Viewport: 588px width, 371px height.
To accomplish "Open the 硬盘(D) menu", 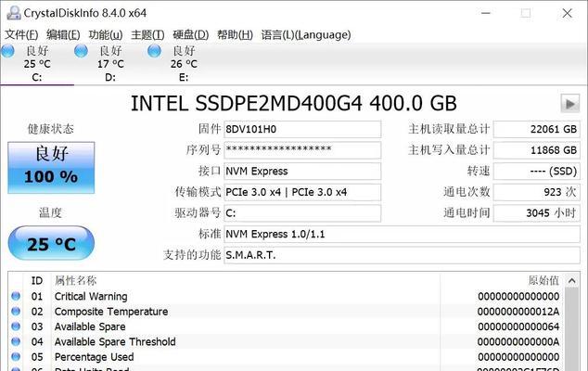I will tap(190, 35).
